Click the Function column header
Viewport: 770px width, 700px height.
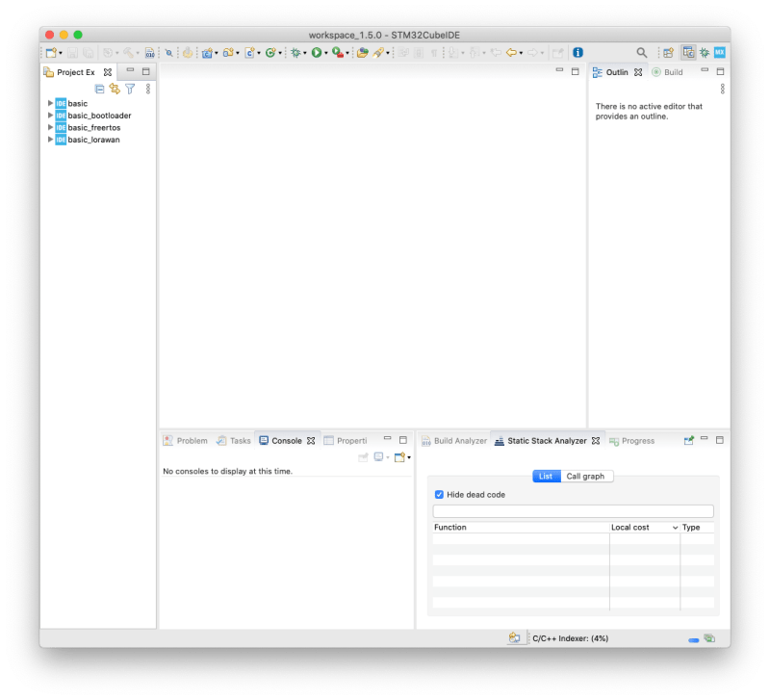click(521, 527)
